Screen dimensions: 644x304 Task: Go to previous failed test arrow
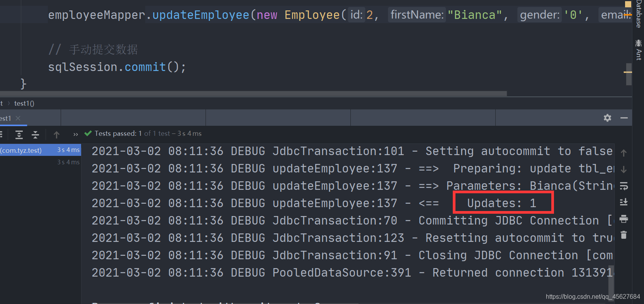coord(57,135)
